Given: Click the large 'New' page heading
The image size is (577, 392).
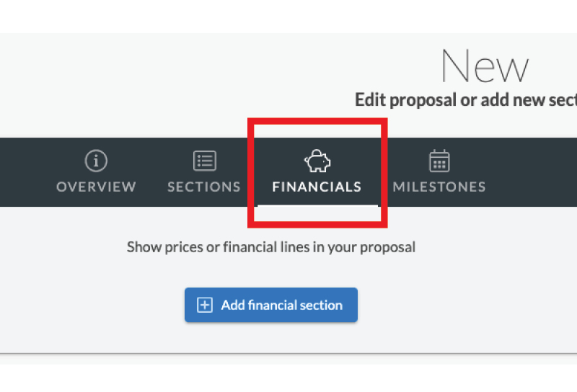Looking at the screenshot, I should point(485,66).
